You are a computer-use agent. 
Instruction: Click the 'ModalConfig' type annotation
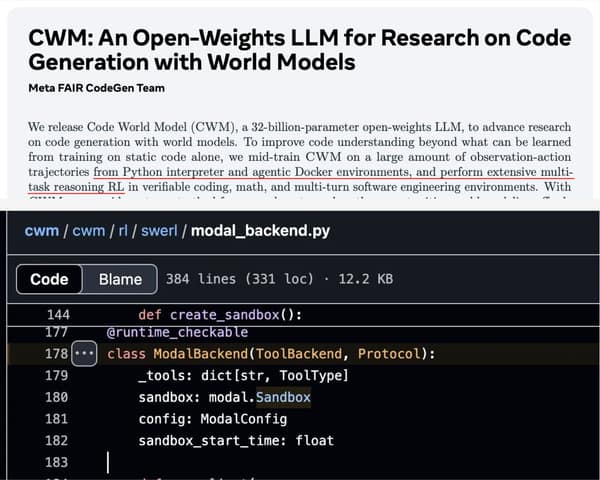(244, 419)
